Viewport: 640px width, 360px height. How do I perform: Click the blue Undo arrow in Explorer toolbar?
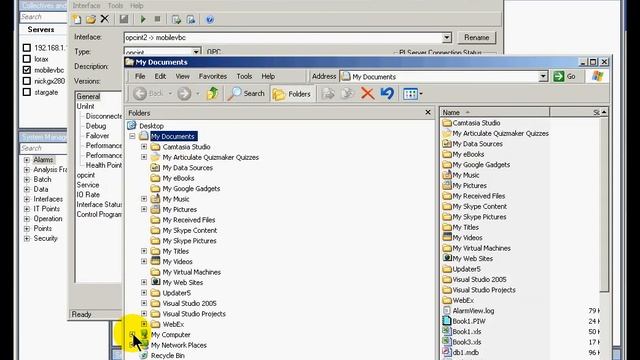click(x=387, y=93)
